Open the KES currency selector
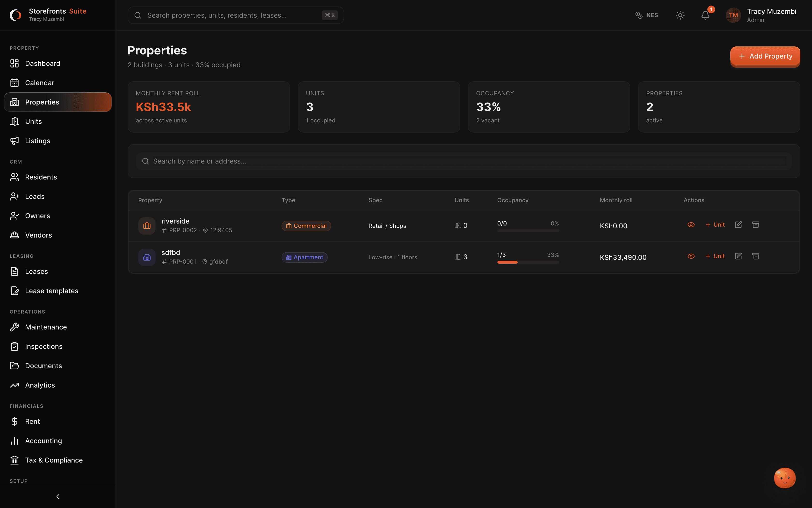The height and width of the screenshot is (508, 812). click(647, 15)
